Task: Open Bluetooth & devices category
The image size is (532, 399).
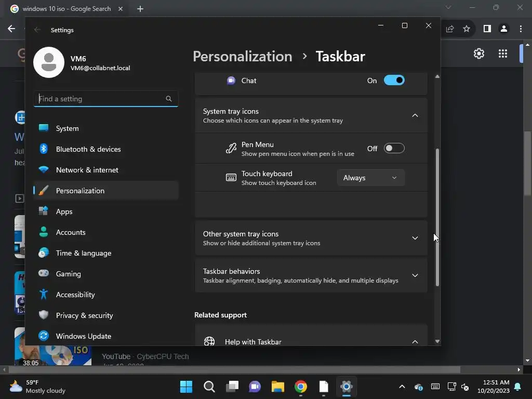Action: point(106,149)
